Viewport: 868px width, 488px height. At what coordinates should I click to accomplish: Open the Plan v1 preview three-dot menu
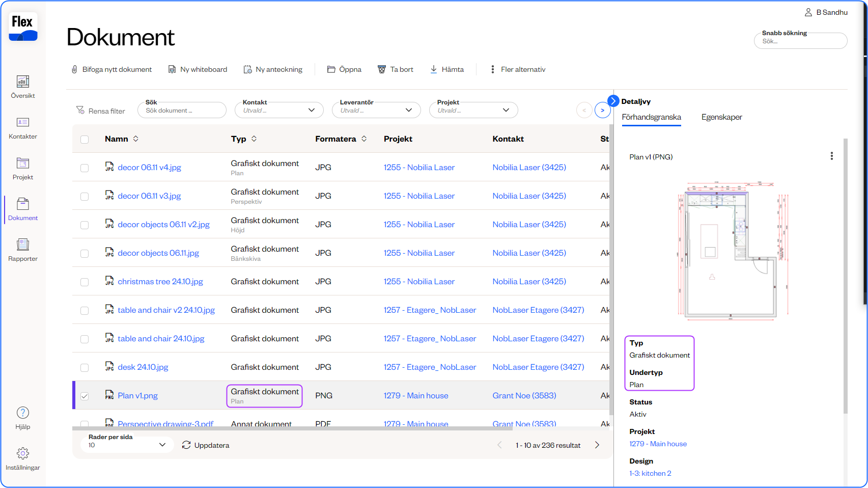[831, 156]
